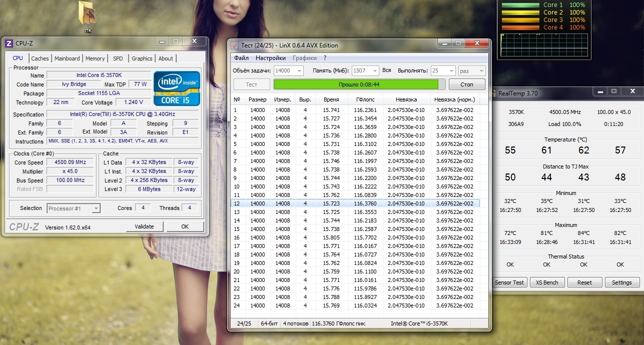This screenshot has height=345, width=644.
Task: Open the Файл menu in LinX
Action: [x=241, y=58]
